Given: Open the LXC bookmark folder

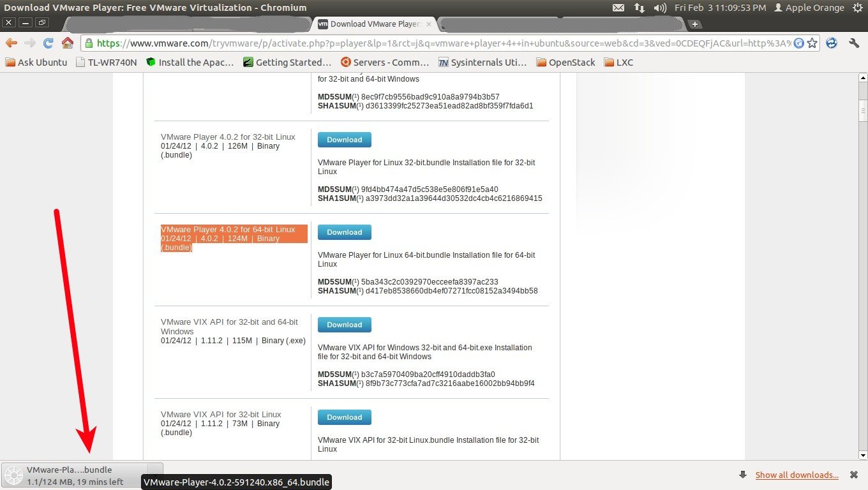Looking at the screenshot, I should pyautogui.click(x=618, y=62).
